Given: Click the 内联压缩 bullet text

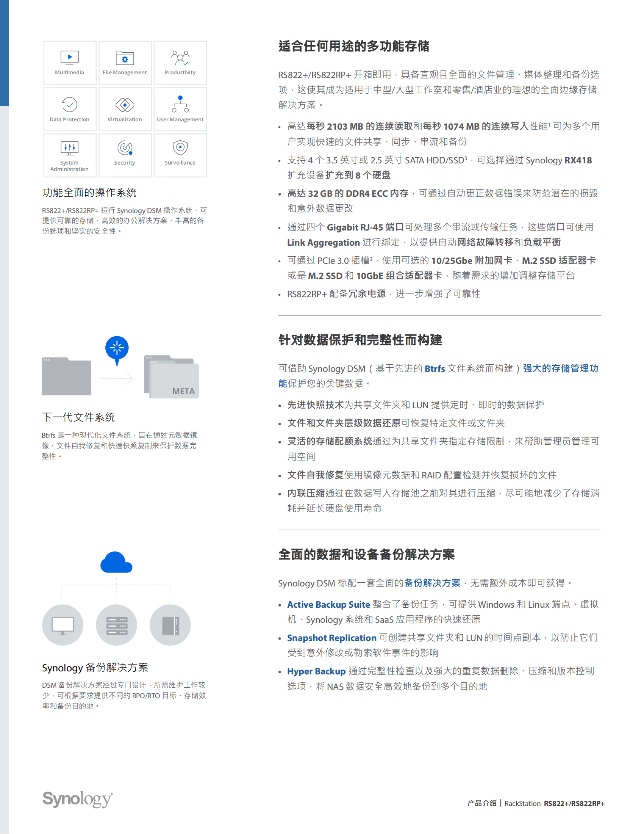Looking at the screenshot, I should point(306,493).
